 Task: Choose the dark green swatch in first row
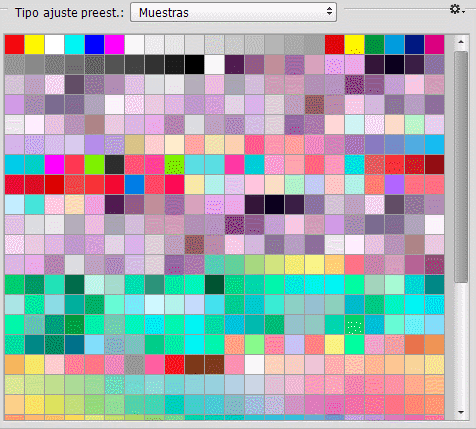(x=374, y=44)
